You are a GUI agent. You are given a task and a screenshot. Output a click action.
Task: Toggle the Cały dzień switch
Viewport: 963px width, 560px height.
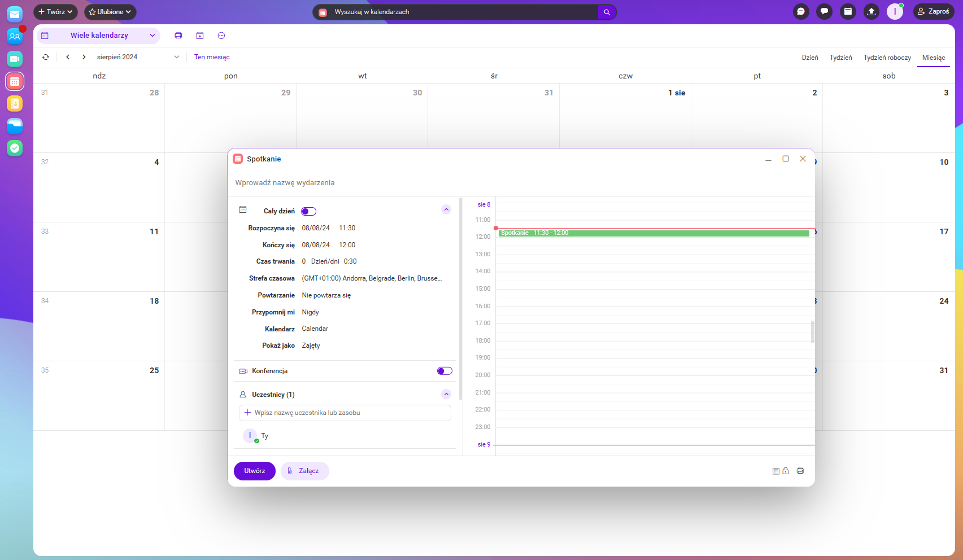308,211
